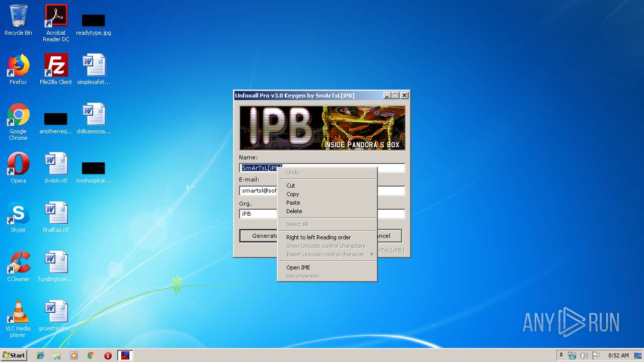The image size is (644, 362).
Task: Open Internet Explorer in taskbar
Action: tap(40, 355)
